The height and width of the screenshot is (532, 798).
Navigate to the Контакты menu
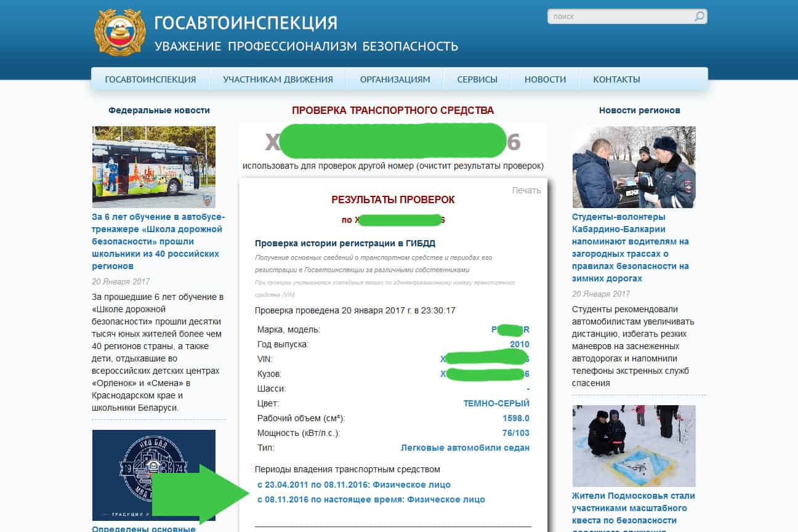(616, 79)
